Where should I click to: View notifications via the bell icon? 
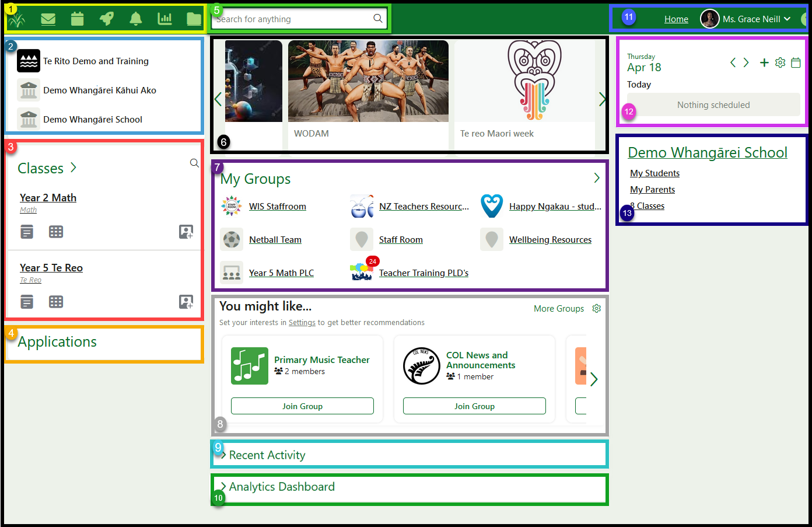[x=135, y=19]
